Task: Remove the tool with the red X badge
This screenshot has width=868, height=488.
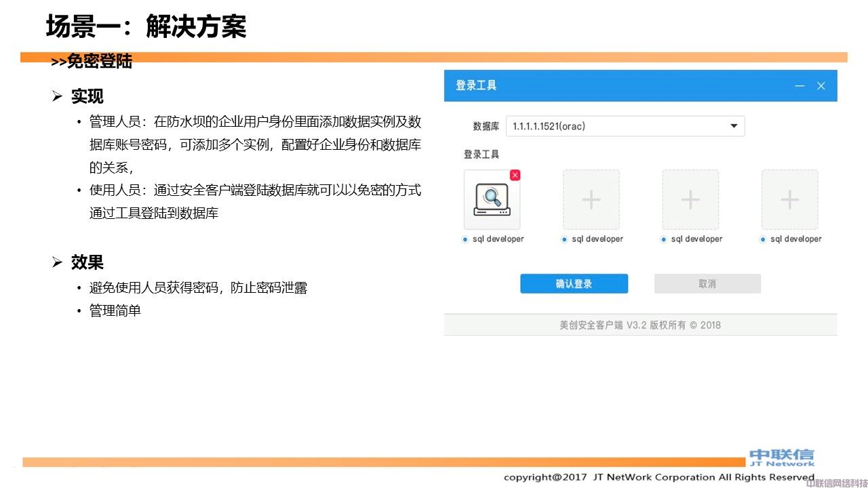Action: 515,175
